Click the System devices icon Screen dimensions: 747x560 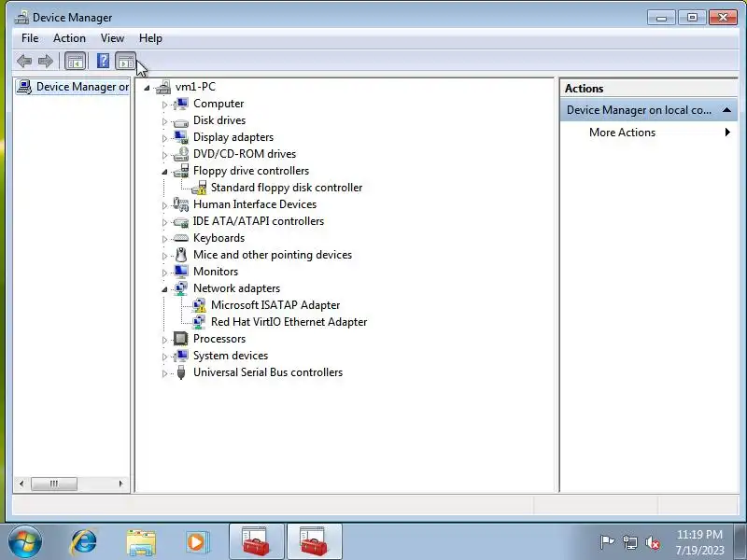click(180, 356)
